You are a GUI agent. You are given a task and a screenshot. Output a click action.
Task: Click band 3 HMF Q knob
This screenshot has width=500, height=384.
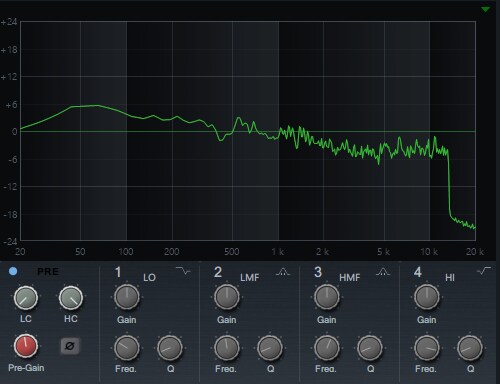(370, 348)
